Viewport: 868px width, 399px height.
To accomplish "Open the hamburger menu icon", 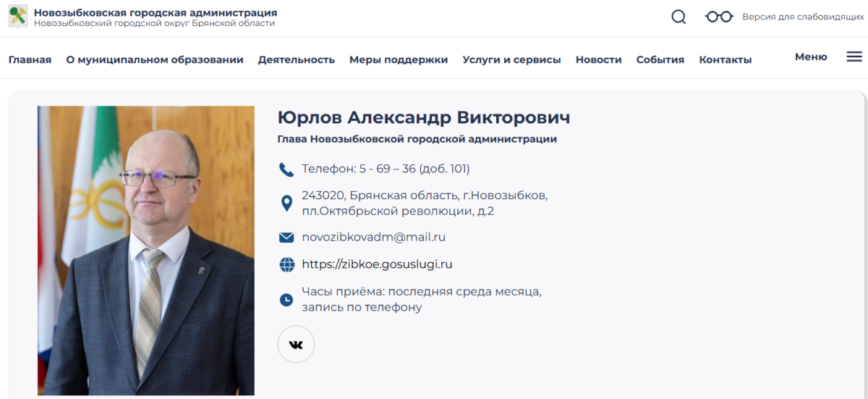I will 854,56.
